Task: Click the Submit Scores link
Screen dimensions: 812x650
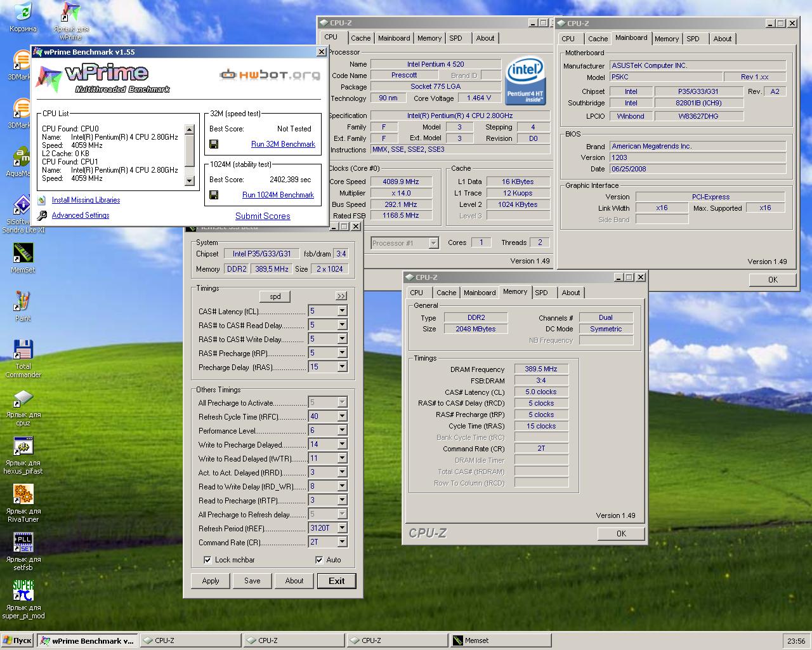Action: [263, 216]
